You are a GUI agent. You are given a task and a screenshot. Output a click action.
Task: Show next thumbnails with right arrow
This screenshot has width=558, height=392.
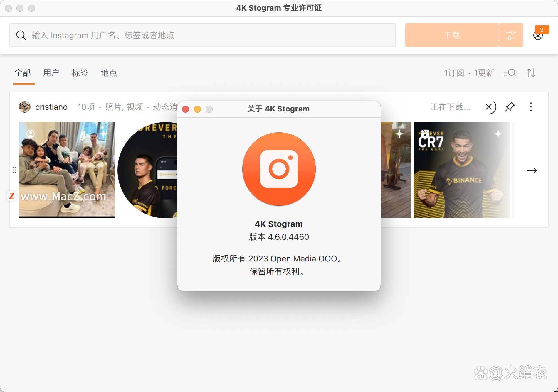(x=532, y=170)
